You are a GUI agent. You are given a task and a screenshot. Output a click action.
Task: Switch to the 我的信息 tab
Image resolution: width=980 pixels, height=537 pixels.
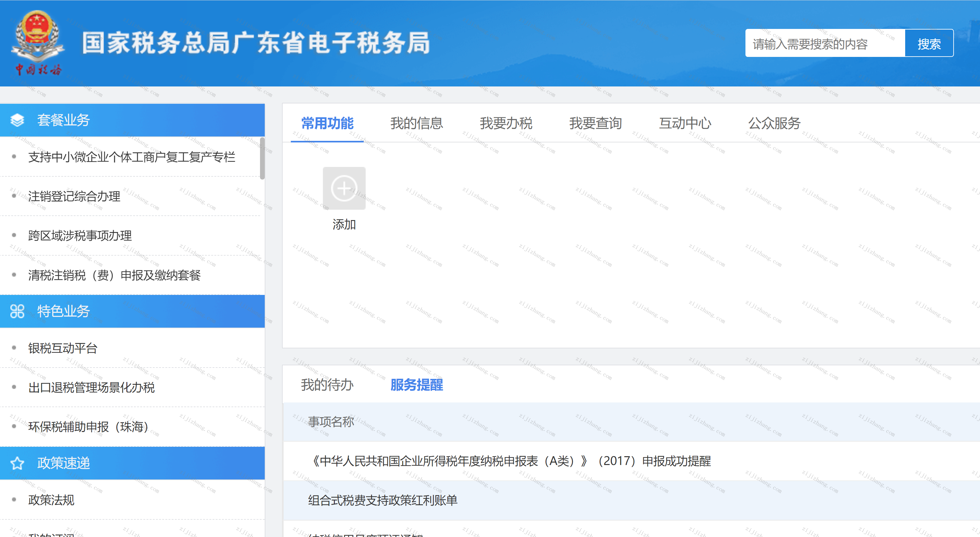pos(417,124)
